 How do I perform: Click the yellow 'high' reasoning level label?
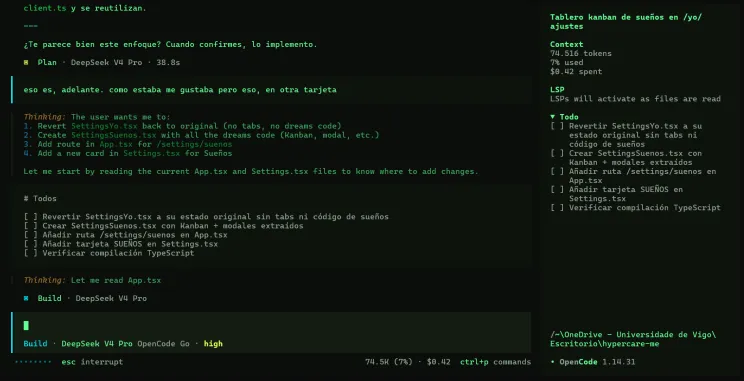213,344
